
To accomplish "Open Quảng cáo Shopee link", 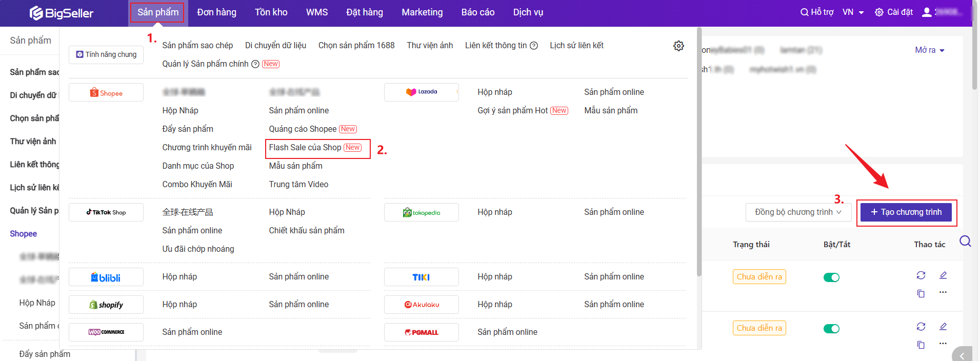I will (303, 129).
